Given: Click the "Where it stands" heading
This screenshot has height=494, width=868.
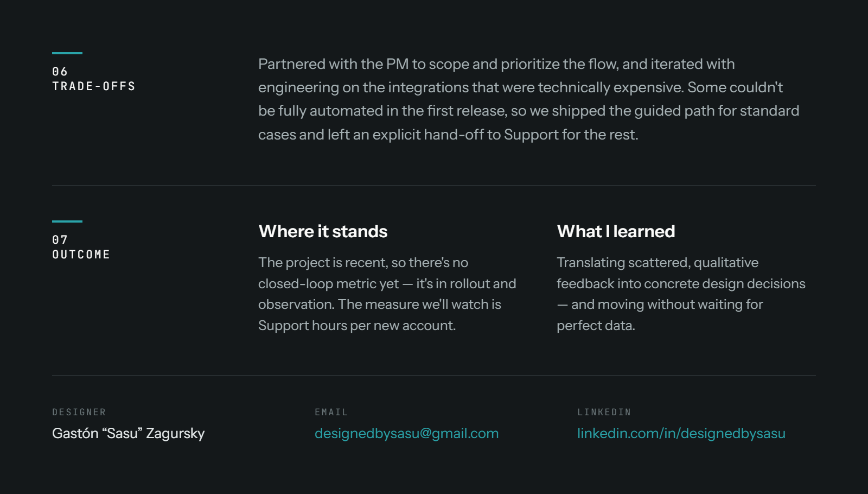Looking at the screenshot, I should pos(323,231).
